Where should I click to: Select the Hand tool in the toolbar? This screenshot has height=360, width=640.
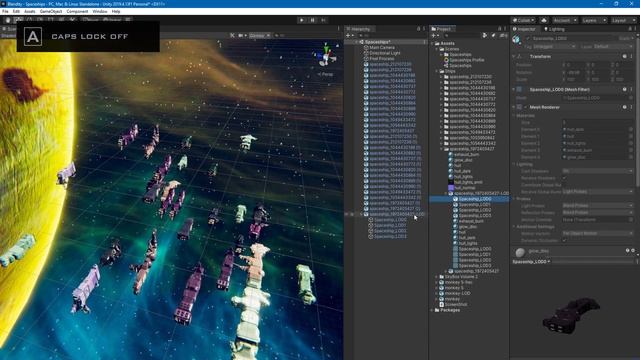point(8,20)
